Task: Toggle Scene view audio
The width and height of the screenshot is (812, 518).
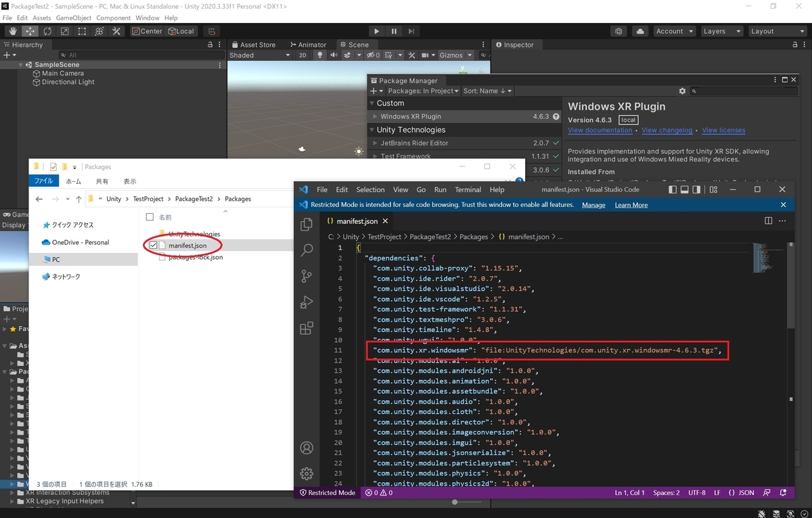Action: tap(334, 55)
